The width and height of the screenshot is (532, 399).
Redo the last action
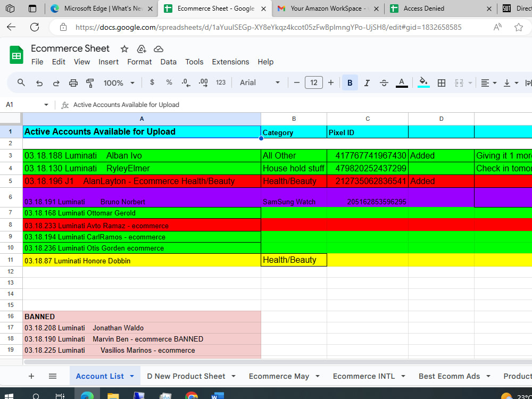point(56,83)
